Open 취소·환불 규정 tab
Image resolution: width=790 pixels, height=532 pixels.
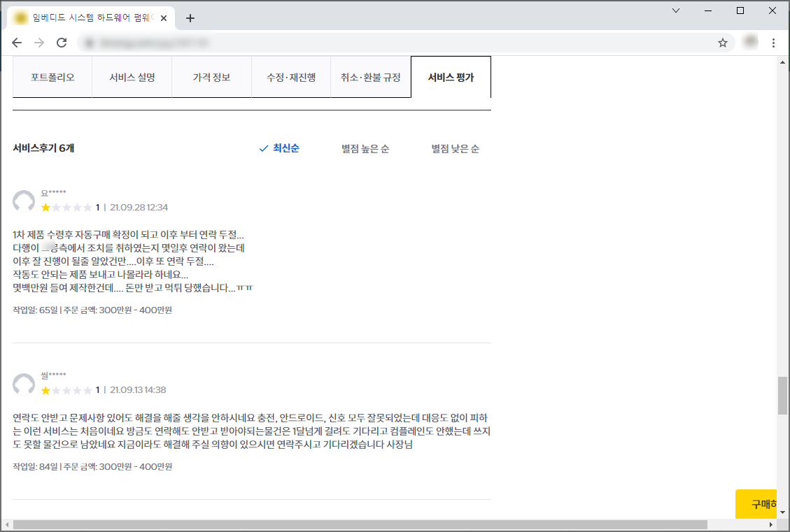click(370, 78)
